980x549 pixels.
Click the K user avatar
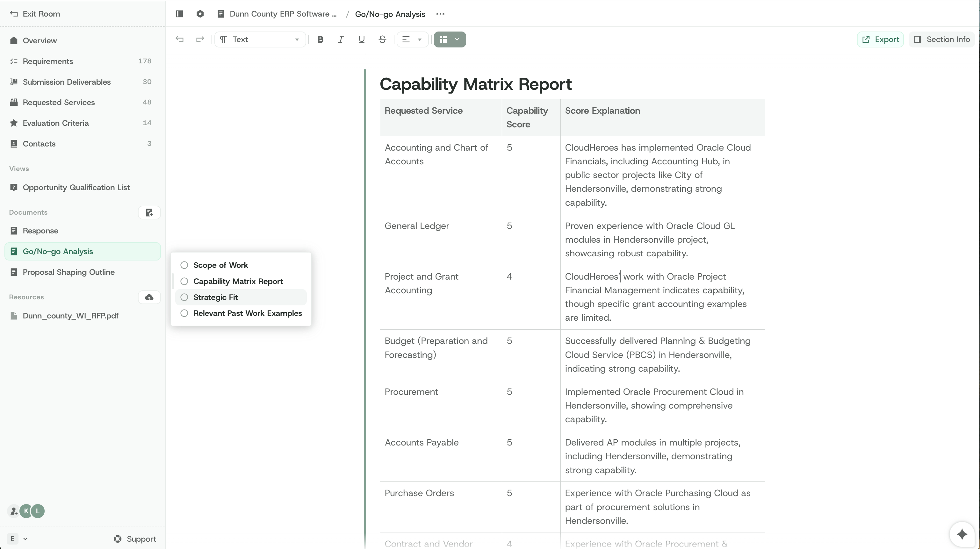[26, 511]
